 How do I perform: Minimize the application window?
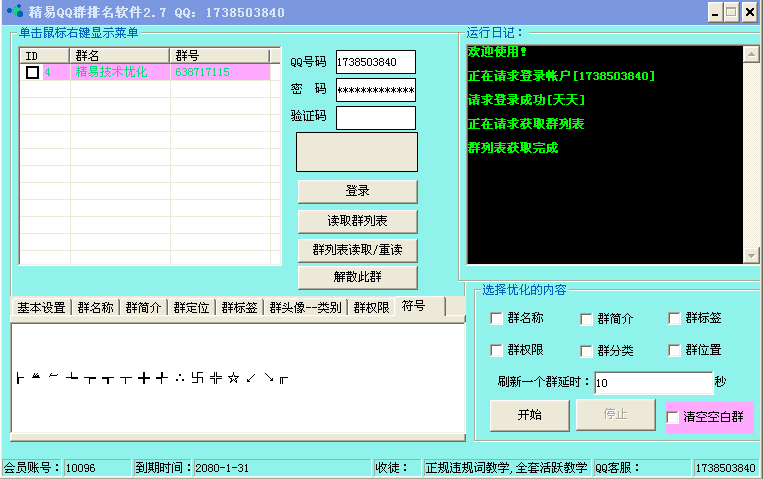coord(715,13)
